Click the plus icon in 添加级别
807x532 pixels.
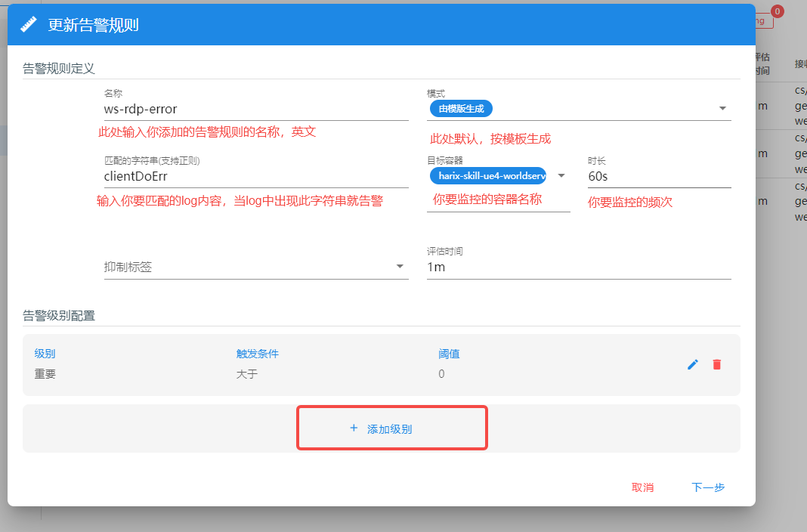354,428
